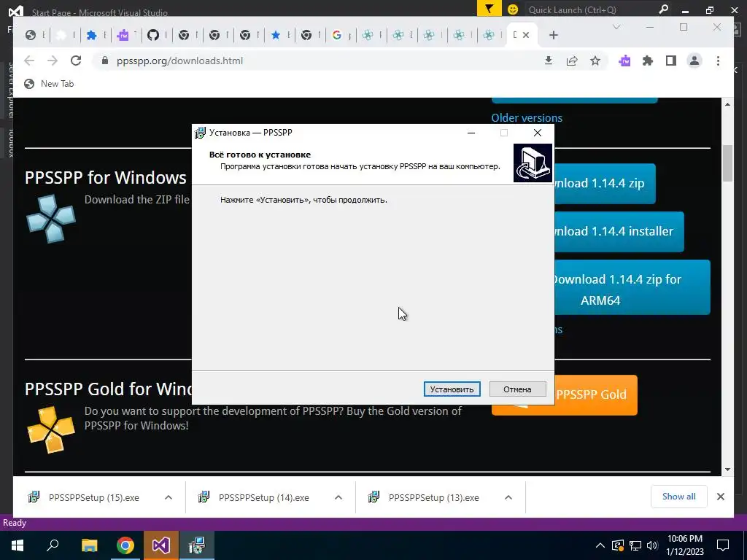Bookmark this page with the star icon
747x560 pixels.
coord(595,61)
